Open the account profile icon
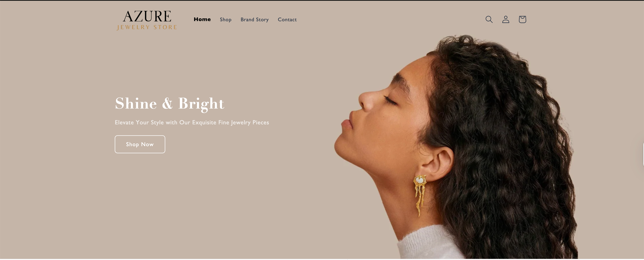This screenshot has width=644, height=260. 505,20
